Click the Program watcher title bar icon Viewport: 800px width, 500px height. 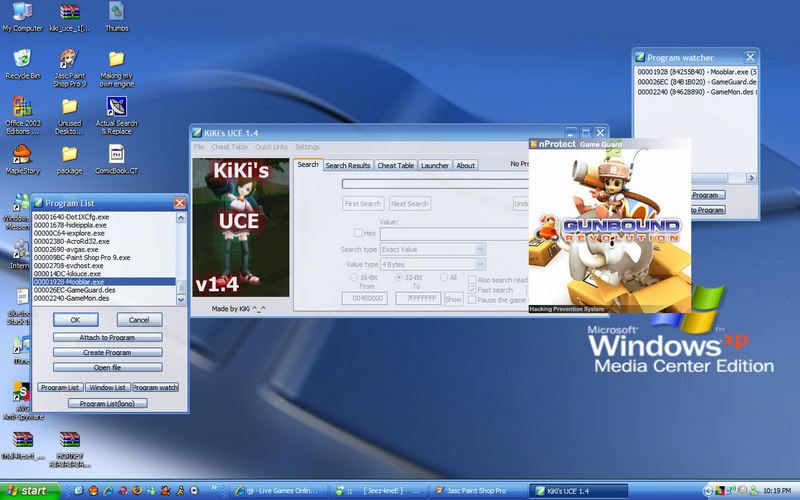tap(640, 57)
